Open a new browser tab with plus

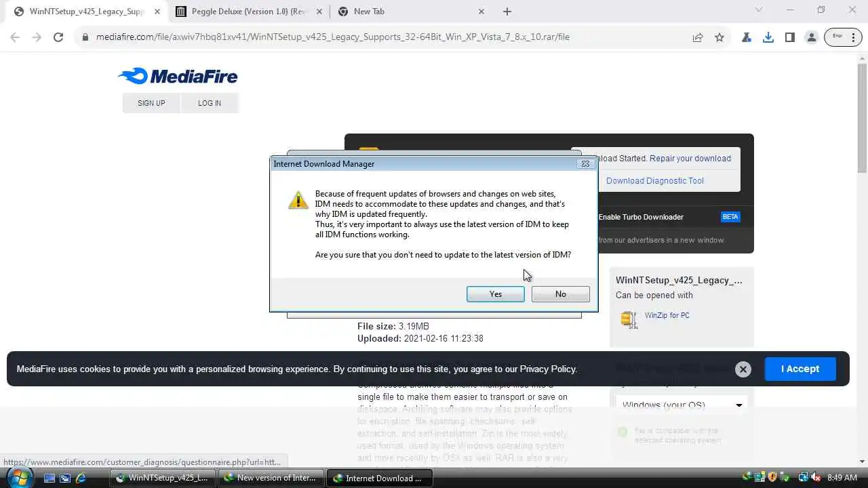click(x=507, y=12)
